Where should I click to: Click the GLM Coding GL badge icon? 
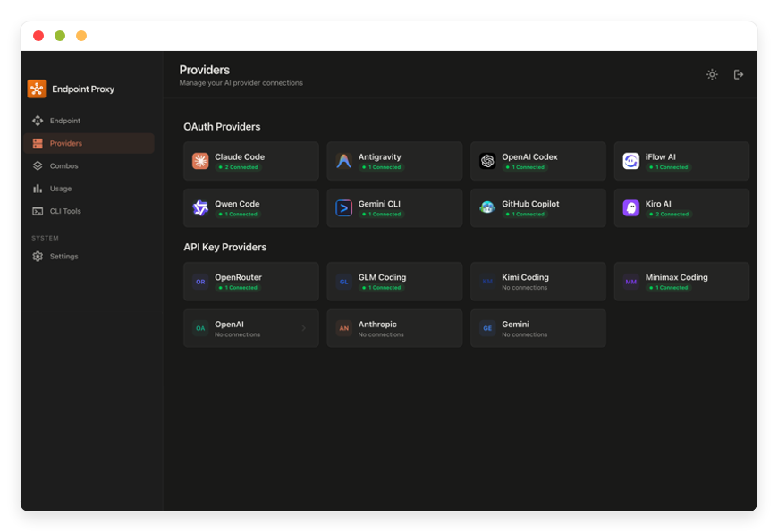pyautogui.click(x=344, y=282)
